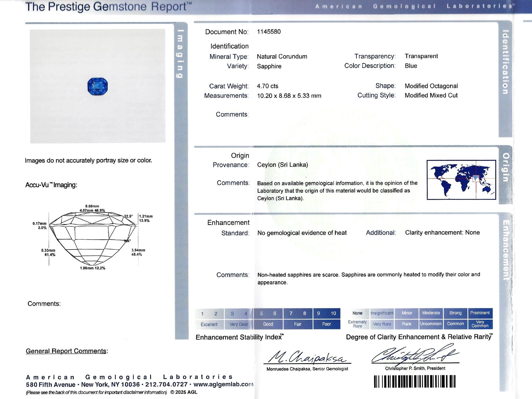Viewport: 532px width, 399px height.
Task: Click the '5.33mm 61.4%' depth label
Action: (48, 252)
